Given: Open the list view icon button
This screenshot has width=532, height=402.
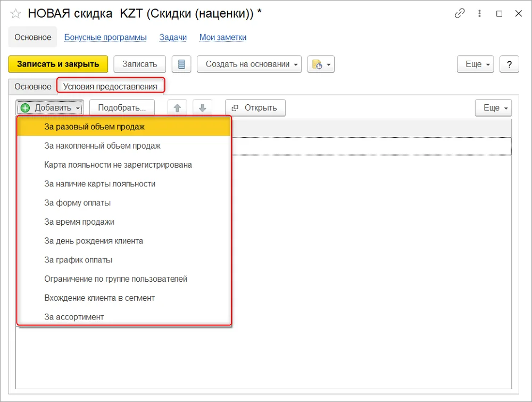Looking at the screenshot, I should coord(181,64).
